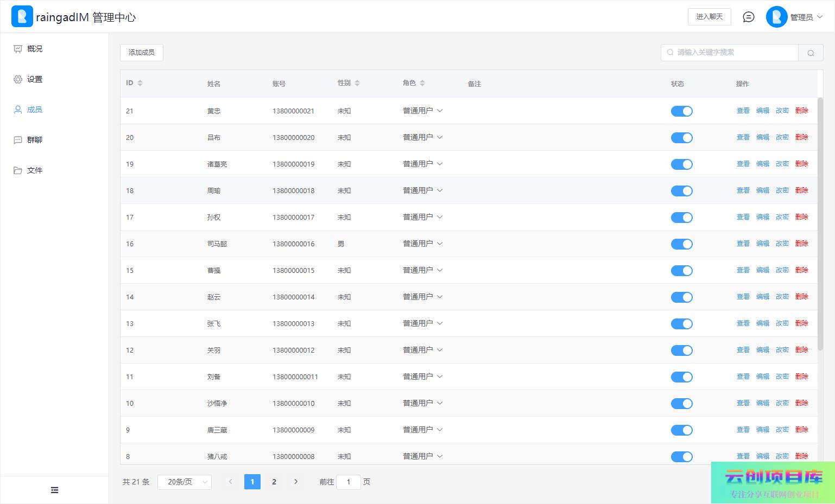
Task: Click the chat message icon in header
Action: (x=748, y=17)
